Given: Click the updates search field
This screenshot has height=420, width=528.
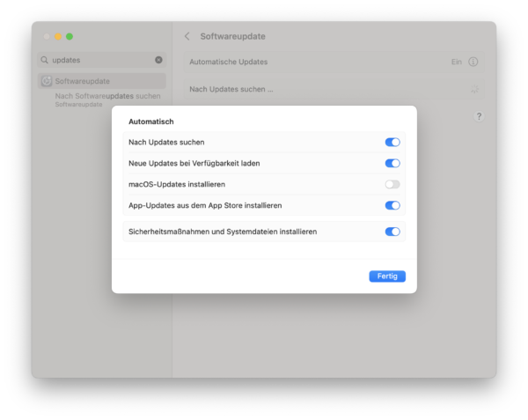Looking at the screenshot, I should point(102,60).
